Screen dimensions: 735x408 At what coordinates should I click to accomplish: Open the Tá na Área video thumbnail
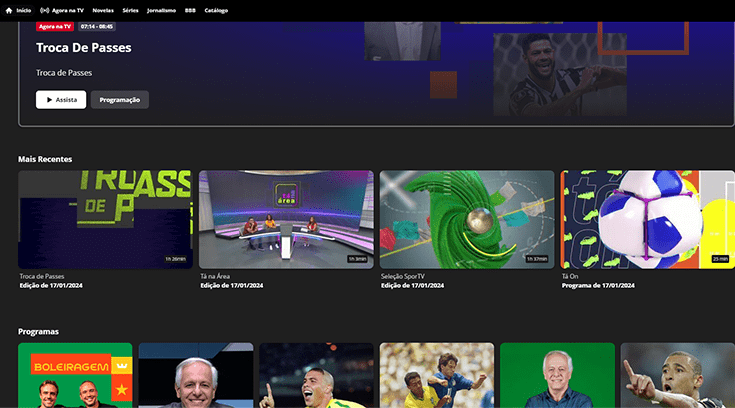(x=286, y=219)
